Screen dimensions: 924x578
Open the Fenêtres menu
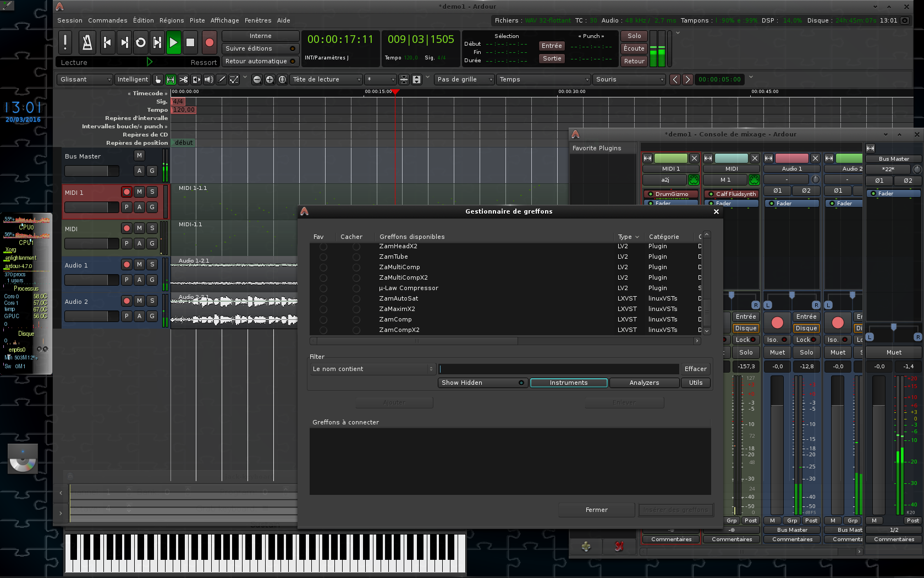[x=257, y=20]
